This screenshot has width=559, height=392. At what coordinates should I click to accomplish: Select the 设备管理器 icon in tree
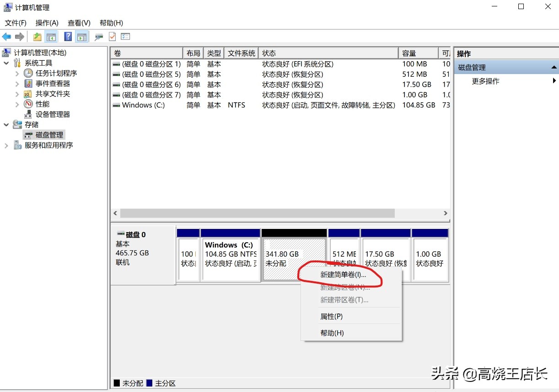click(x=28, y=114)
